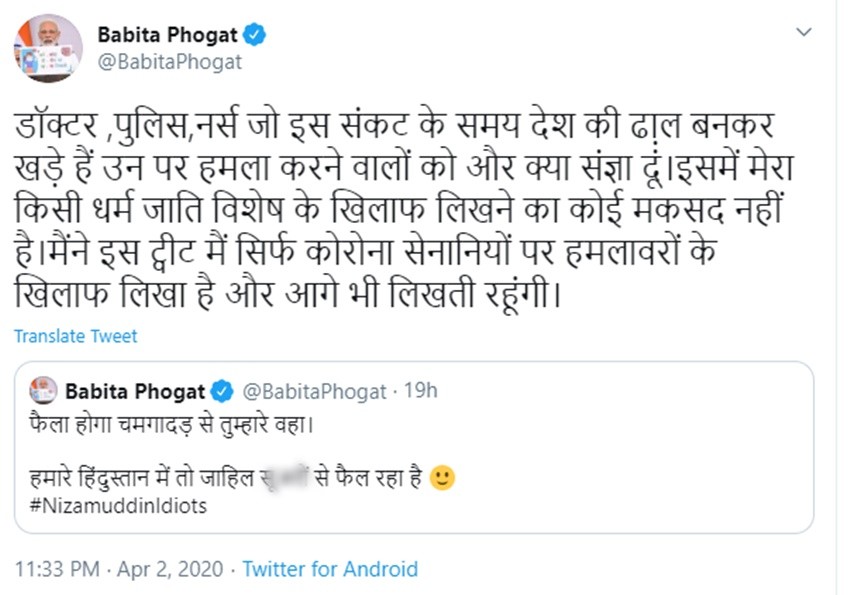This screenshot has width=850, height=595.
Task: Open Babita Phogat's profile from the top display name
Action: pos(167,35)
